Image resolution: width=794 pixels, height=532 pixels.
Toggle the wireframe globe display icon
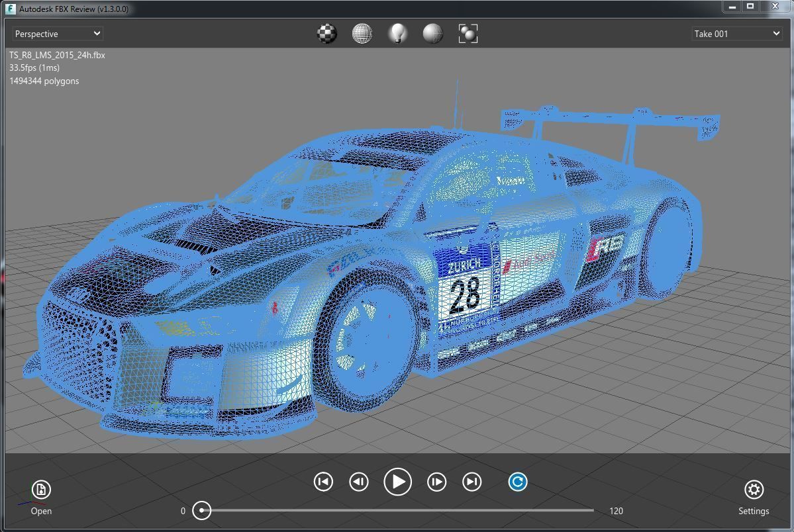point(362,33)
